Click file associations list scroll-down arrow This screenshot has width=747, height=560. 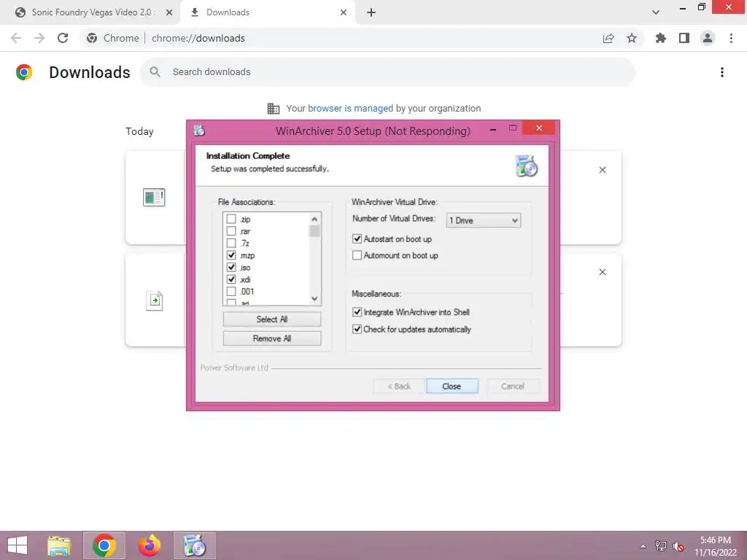tap(314, 298)
